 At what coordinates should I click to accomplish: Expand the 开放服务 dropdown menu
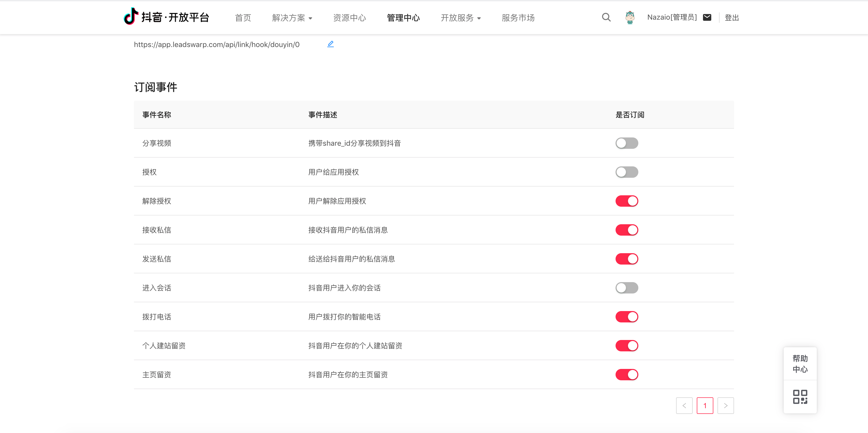460,18
